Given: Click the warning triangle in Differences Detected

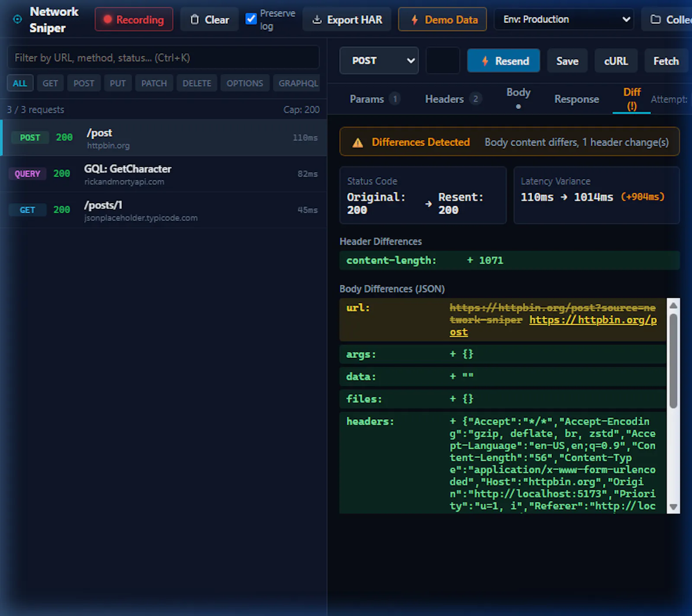Looking at the screenshot, I should coord(358,142).
